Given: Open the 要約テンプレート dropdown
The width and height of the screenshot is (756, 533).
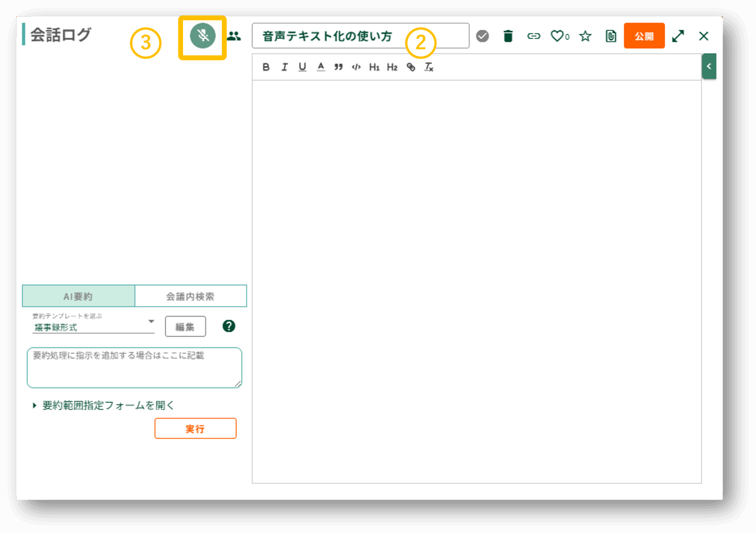Looking at the screenshot, I should coord(93,324).
